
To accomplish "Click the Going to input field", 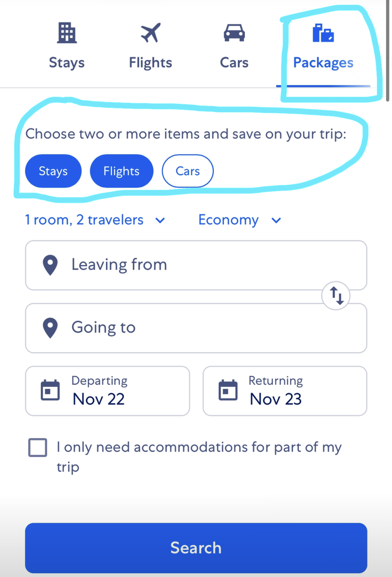I will 196,328.
